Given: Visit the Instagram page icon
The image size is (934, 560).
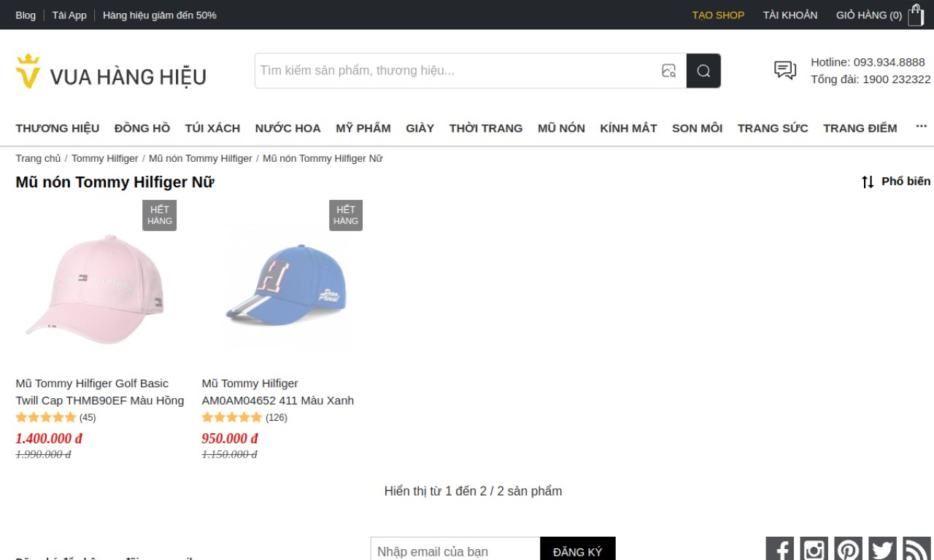Looking at the screenshot, I should point(814,550).
